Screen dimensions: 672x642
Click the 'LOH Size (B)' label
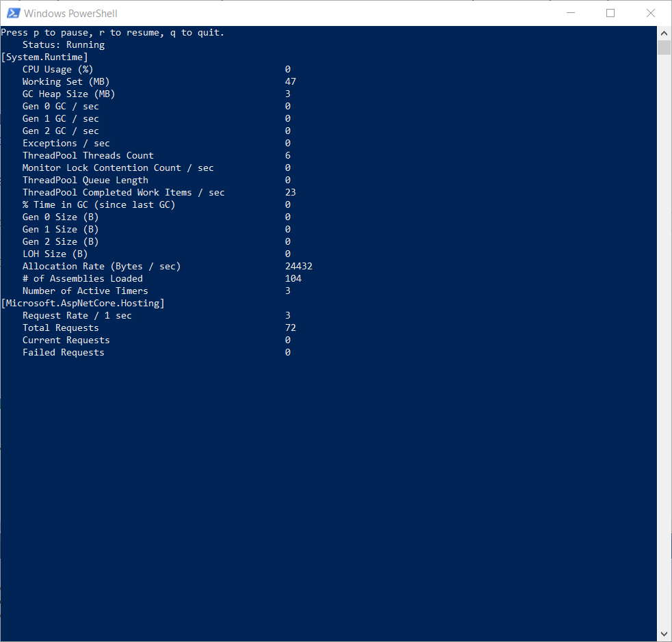[55, 254]
